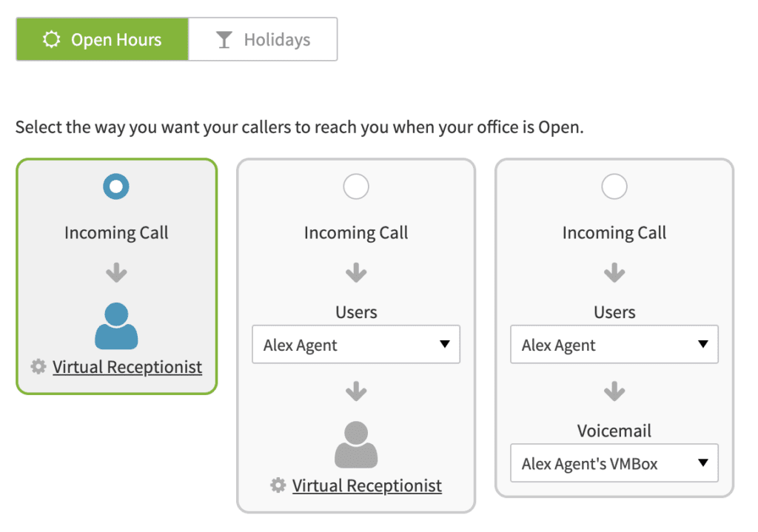758x532 pixels.
Task: Click the blue Virtual Receptionist person icon
Action: tap(116, 326)
